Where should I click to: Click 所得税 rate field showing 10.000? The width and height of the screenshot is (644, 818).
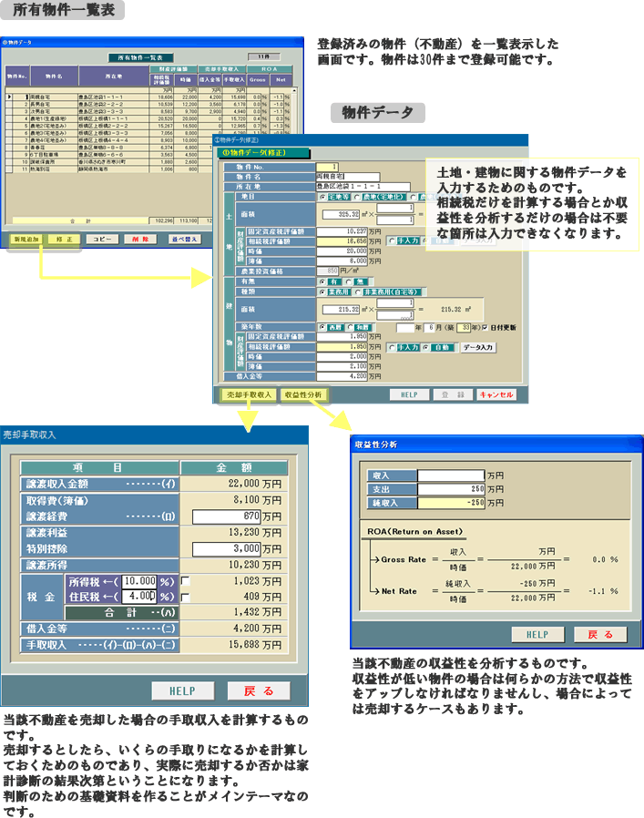(x=139, y=581)
